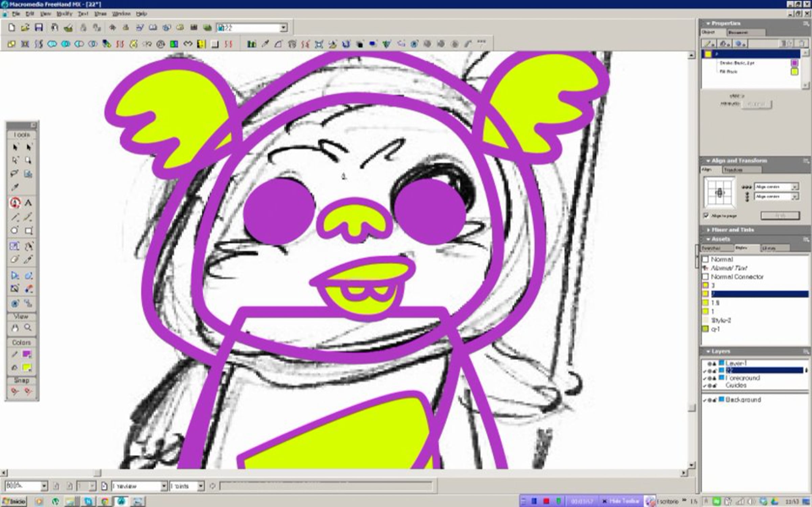This screenshot has width=812, height=507.
Task: Activate the Zoom magnifier tool
Action: [28, 328]
